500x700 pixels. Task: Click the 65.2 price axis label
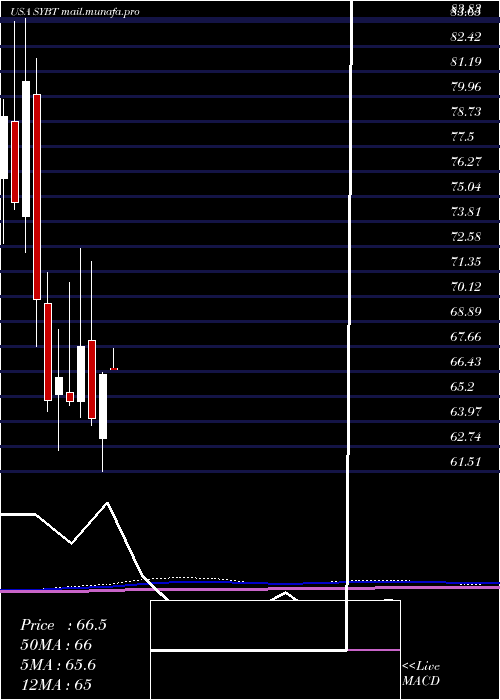coord(462,387)
